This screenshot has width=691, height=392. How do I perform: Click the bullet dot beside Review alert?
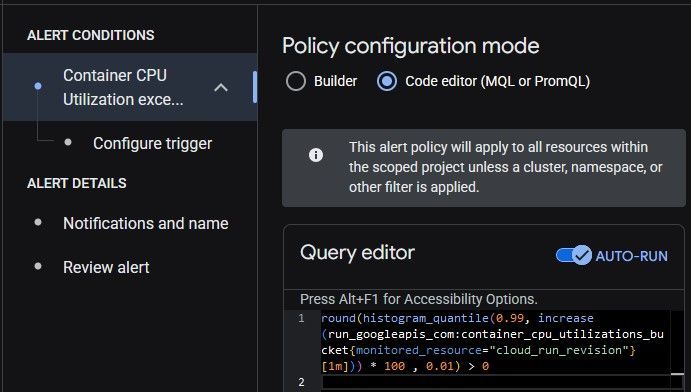(38, 266)
